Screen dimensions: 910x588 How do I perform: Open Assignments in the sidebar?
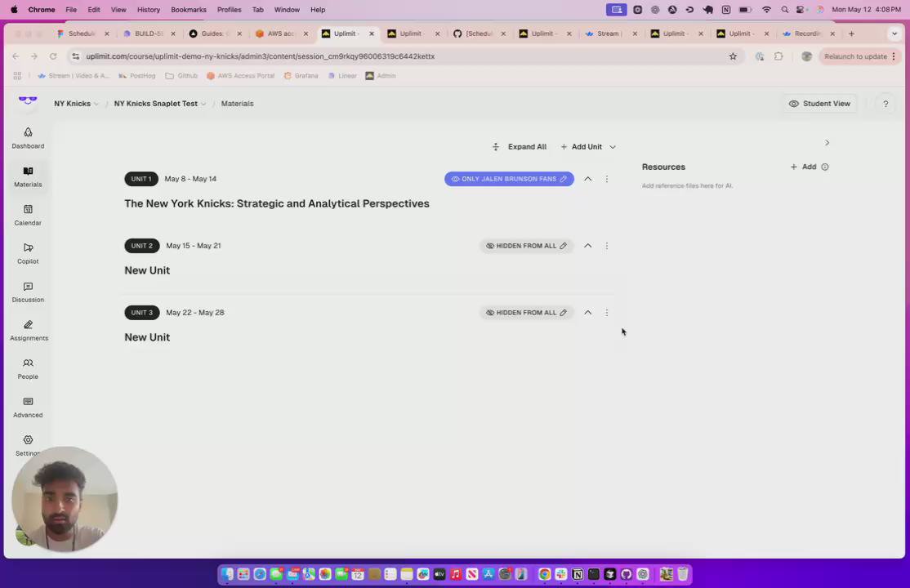28,330
